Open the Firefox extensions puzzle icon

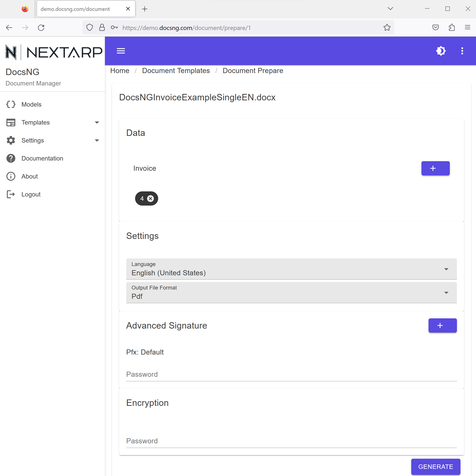tap(452, 28)
